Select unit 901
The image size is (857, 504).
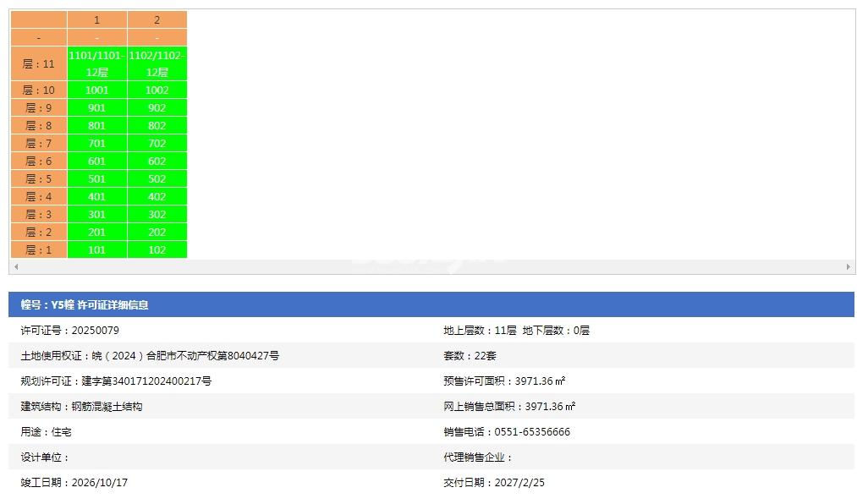[x=96, y=108]
